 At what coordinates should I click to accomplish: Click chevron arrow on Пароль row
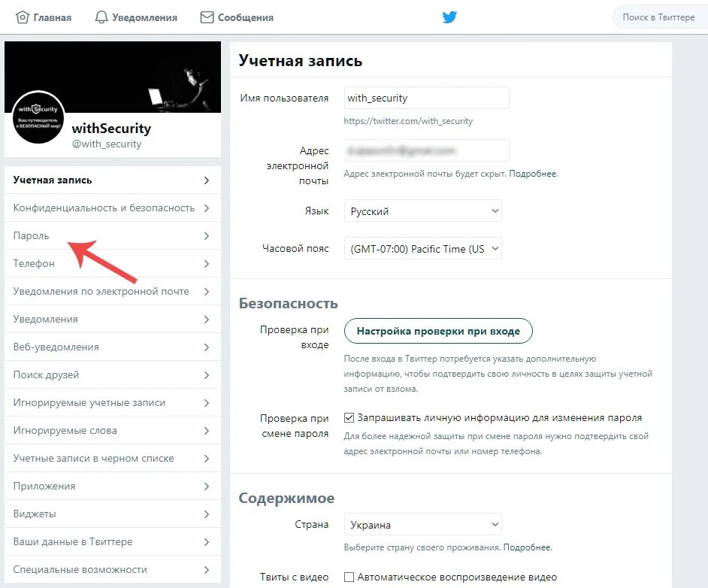click(x=207, y=236)
